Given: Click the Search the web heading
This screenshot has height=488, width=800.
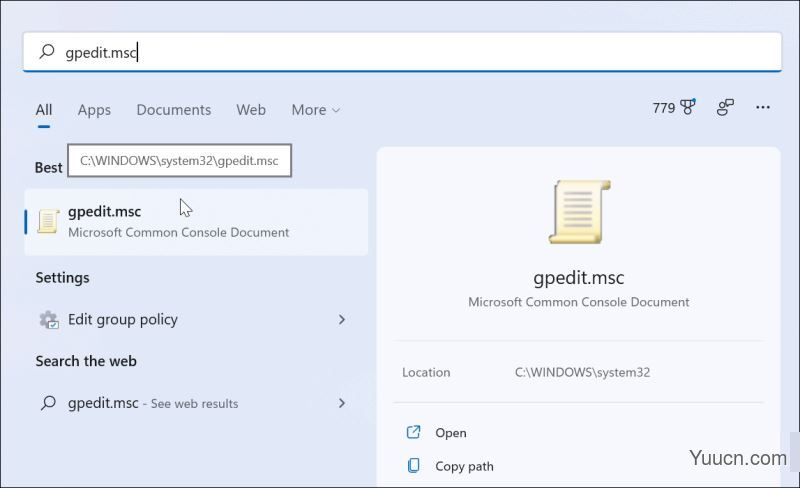Looking at the screenshot, I should pos(86,361).
